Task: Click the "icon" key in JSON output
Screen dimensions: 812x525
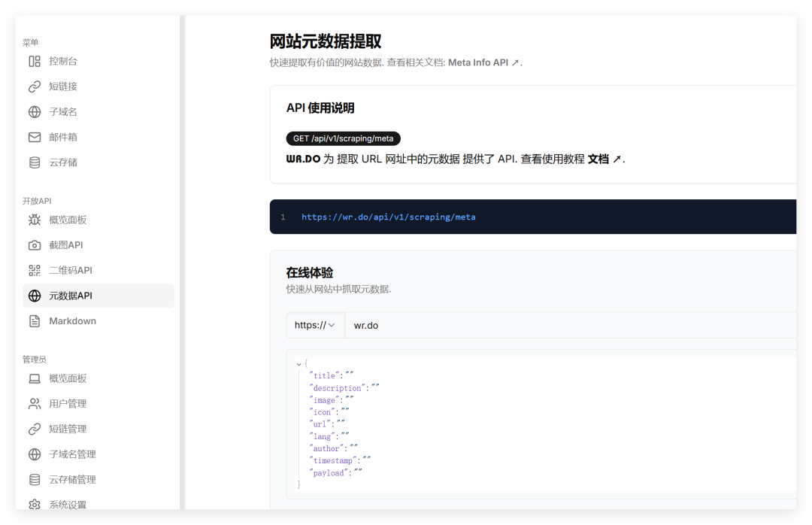Action: click(x=323, y=412)
